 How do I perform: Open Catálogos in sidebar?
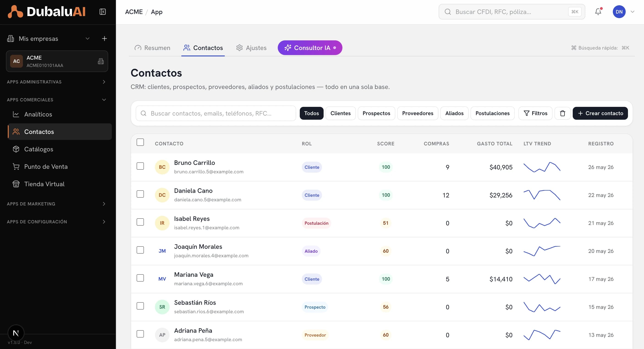[x=60, y=149]
